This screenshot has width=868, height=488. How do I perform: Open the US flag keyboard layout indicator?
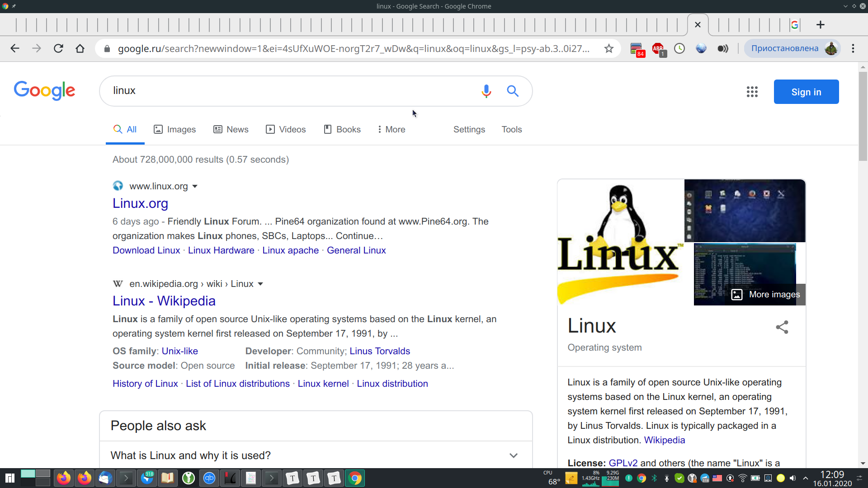tap(717, 478)
